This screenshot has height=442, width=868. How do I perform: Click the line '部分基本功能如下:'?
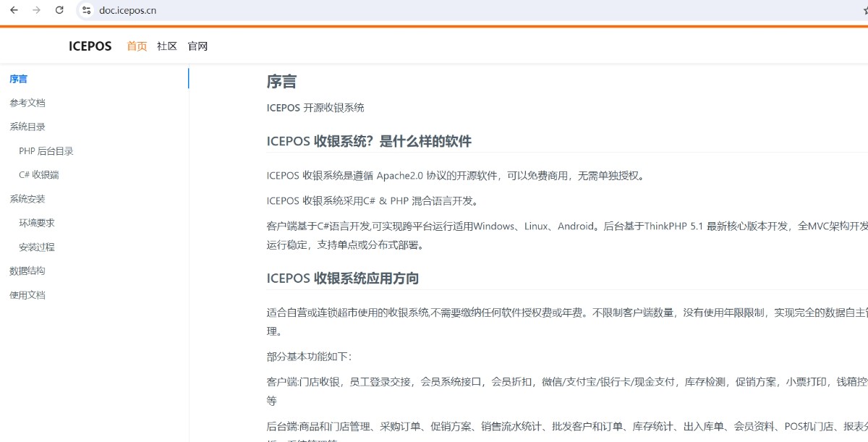click(x=309, y=357)
